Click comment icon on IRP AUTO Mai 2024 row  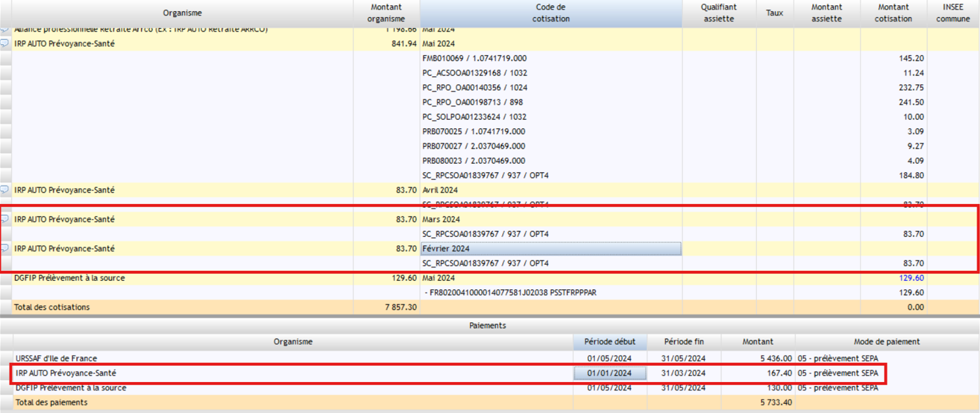(5, 43)
